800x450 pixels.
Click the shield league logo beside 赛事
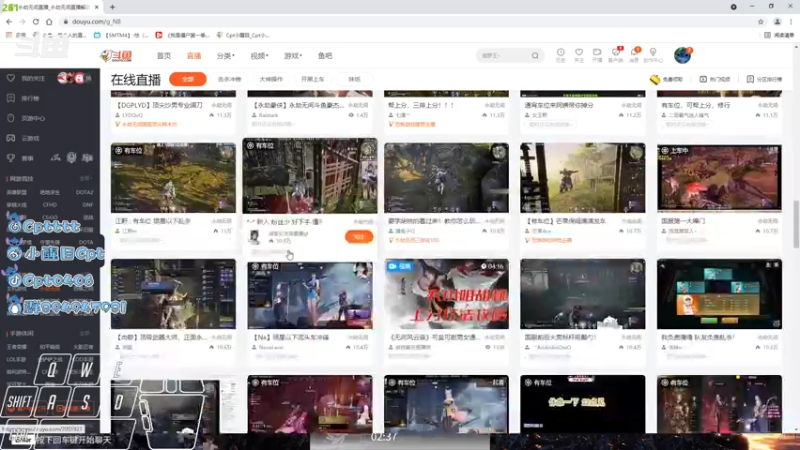click(x=71, y=158)
